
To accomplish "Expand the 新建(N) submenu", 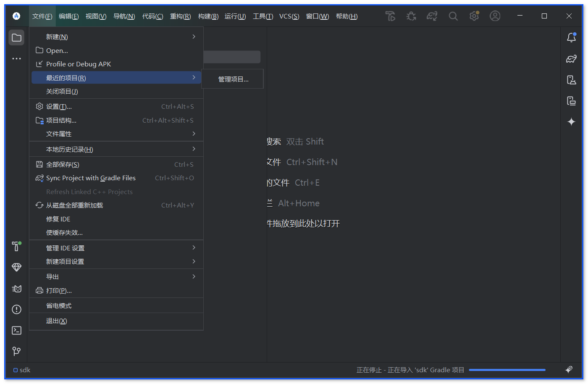I will pos(116,37).
